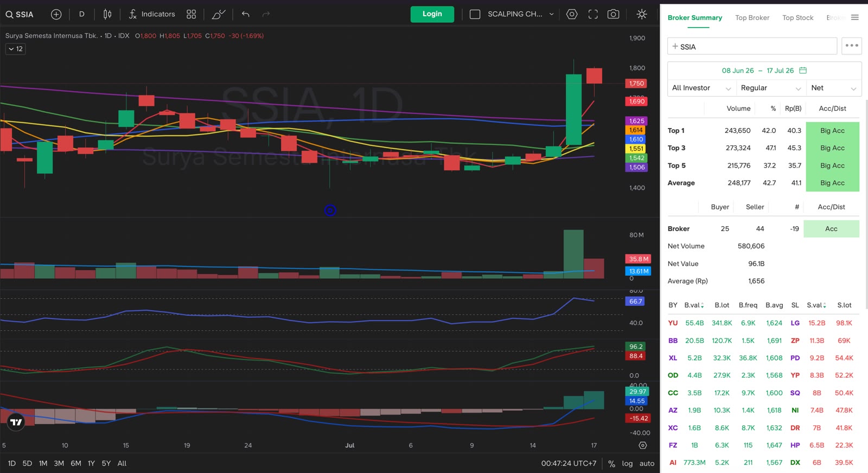The height and width of the screenshot is (473, 868).
Task: Toggle percent scale mode
Action: pyautogui.click(x=611, y=464)
